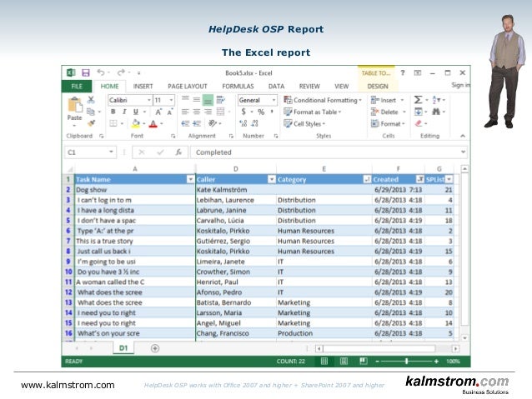532x399 pixels.
Task: Toggle Align Right button
Action: [208, 112]
